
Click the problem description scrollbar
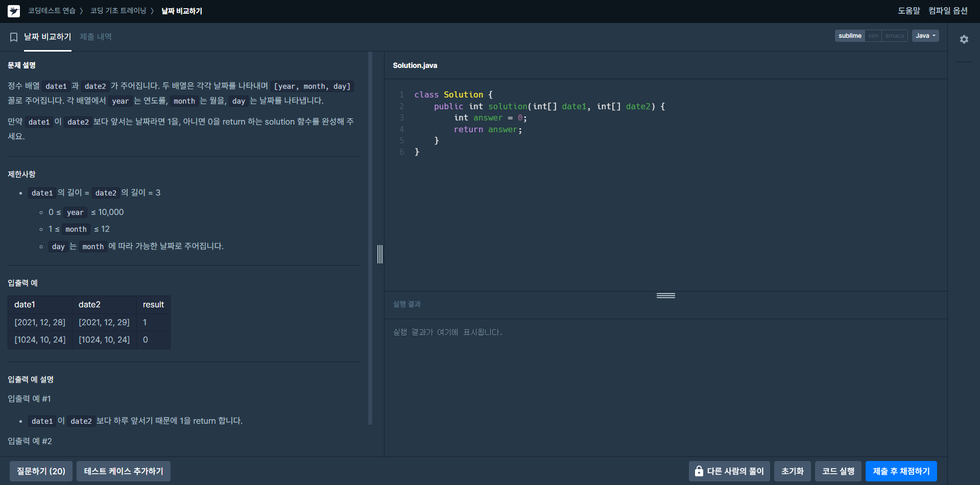(x=370, y=238)
